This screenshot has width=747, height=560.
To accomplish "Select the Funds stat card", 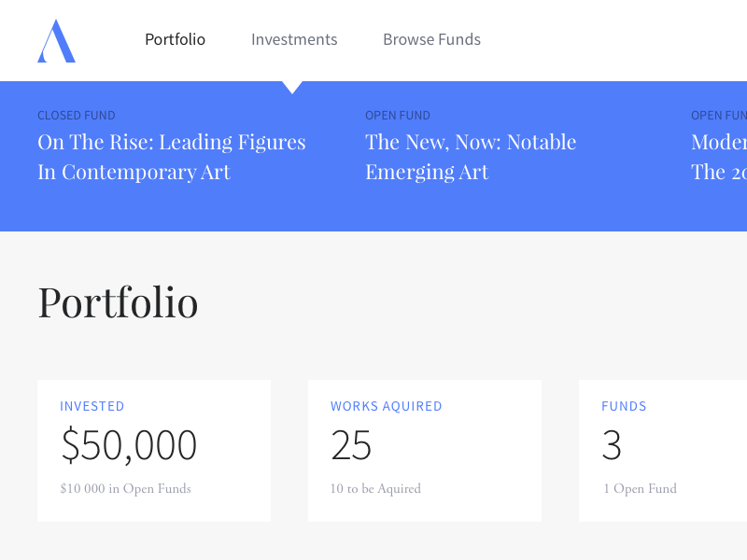I will pos(663,451).
